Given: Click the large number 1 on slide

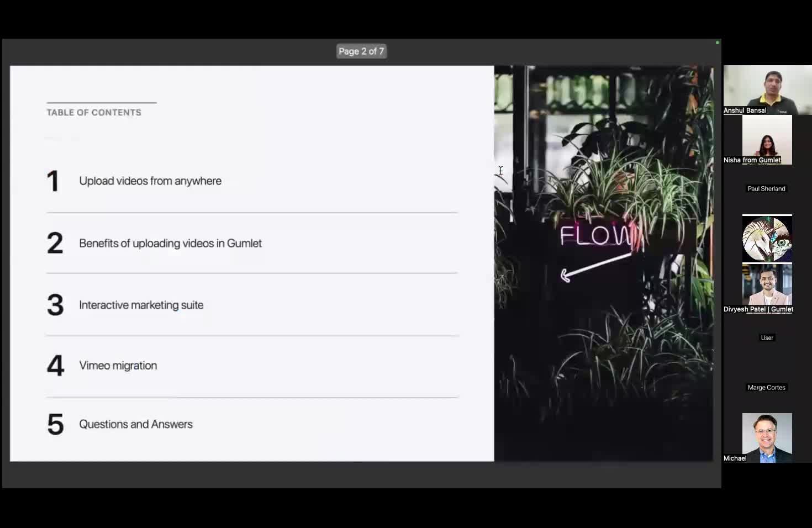Looking at the screenshot, I should point(53,181).
